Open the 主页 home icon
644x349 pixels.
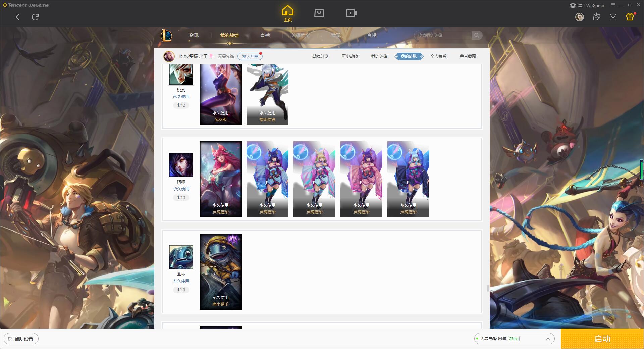point(288,14)
